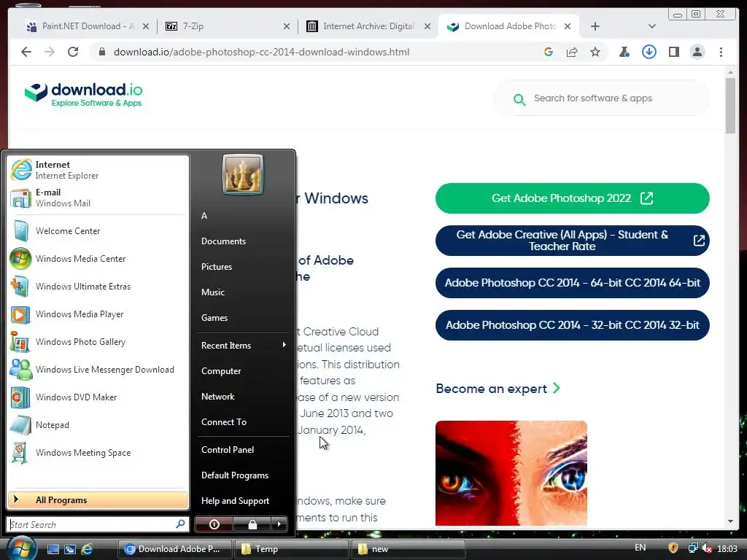The image size is (747, 560).
Task: Download Photoshop CC 2014 32-bit
Action: tap(572, 325)
